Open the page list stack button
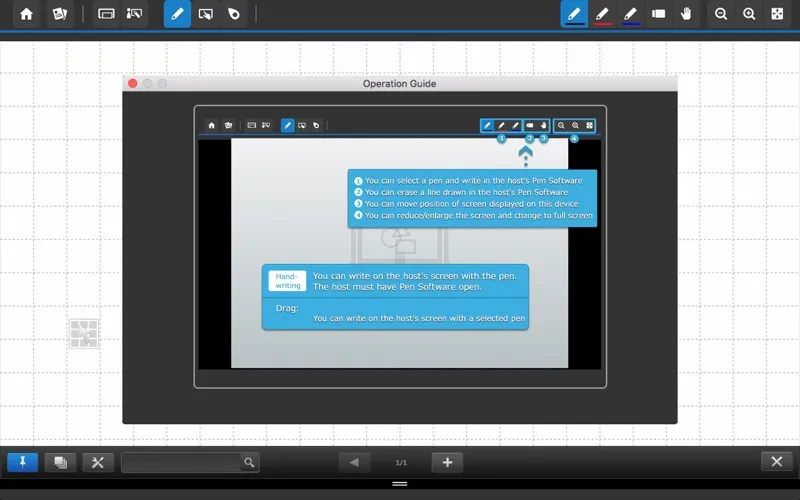 [60, 462]
